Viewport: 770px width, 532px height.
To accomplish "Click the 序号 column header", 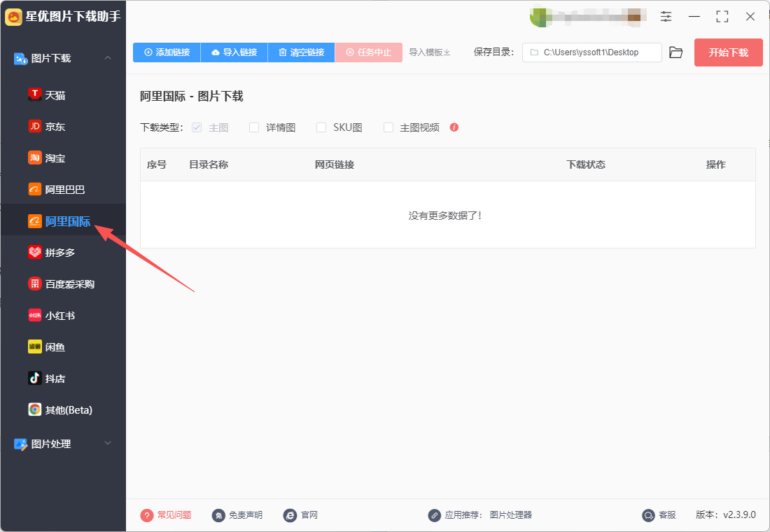I will click(x=157, y=164).
